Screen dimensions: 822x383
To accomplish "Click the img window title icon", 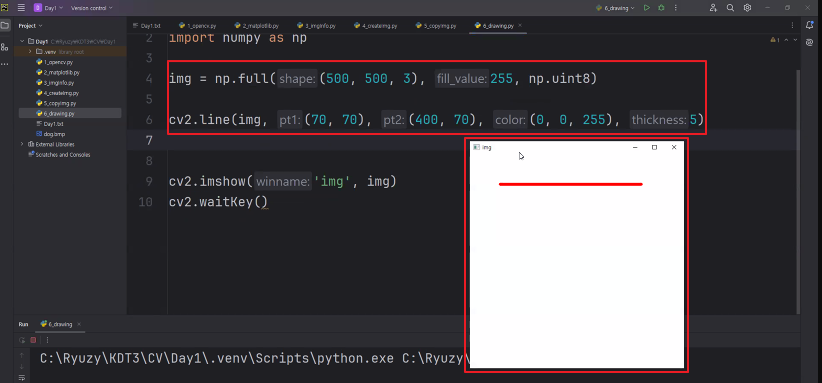I will coord(476,147).
